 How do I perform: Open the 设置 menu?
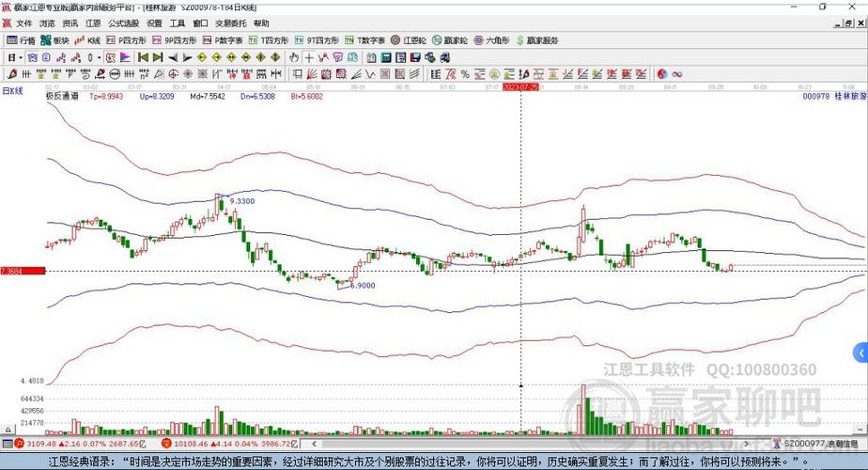[x=154, y=23]
